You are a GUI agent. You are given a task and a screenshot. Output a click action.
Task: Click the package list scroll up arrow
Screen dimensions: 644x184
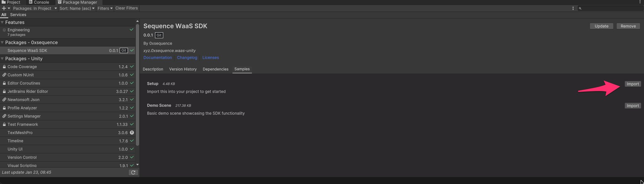point(138,21)
